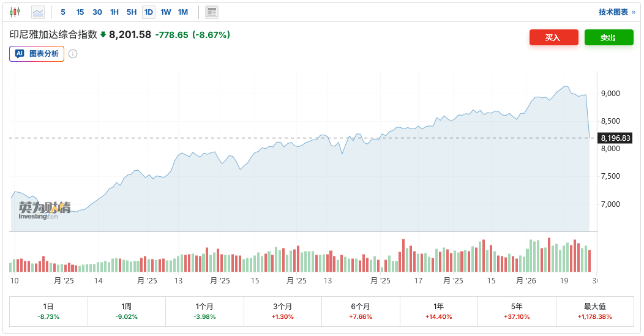Select the 1个月 performance range tab
Viewport: 644px width, 336px height.
coord(204,311)
